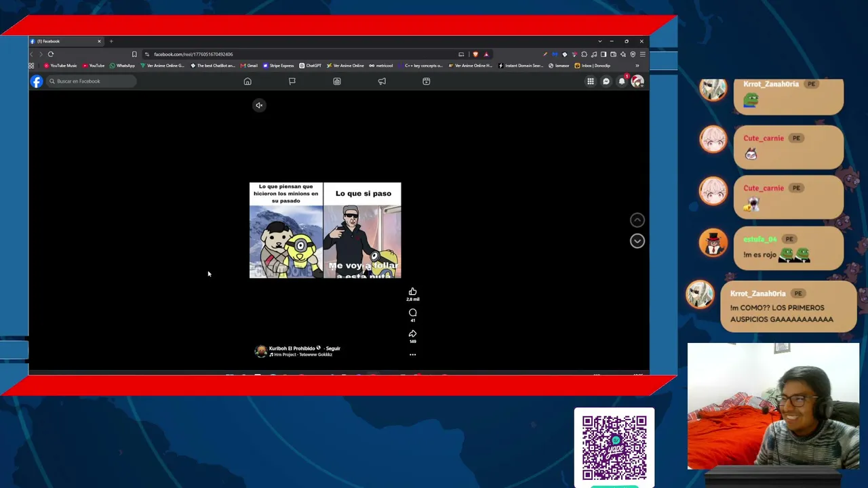The height and width of the screenshot is (488, 868).
Task: Open the reel's comments bubble
Action: 412,312
